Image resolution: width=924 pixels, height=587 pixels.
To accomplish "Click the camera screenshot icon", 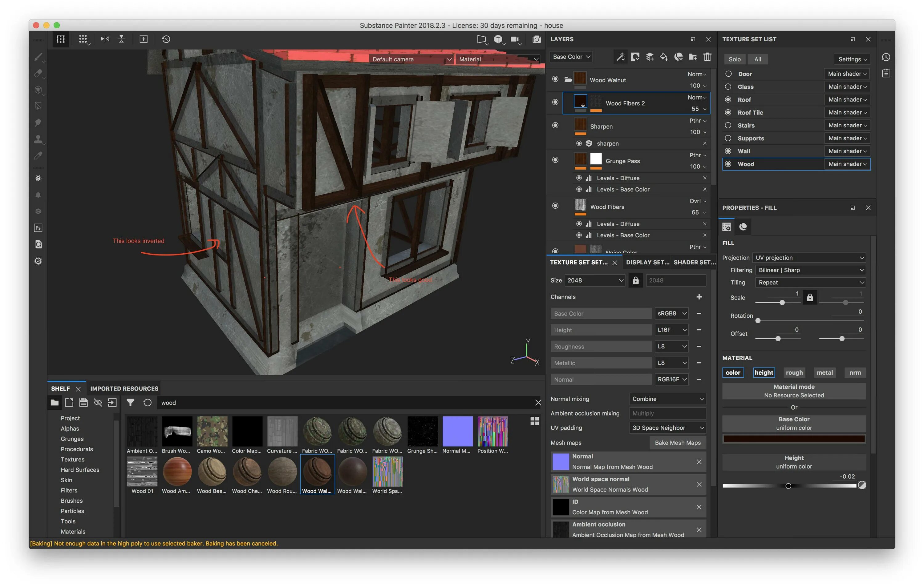I will [537, 39].
